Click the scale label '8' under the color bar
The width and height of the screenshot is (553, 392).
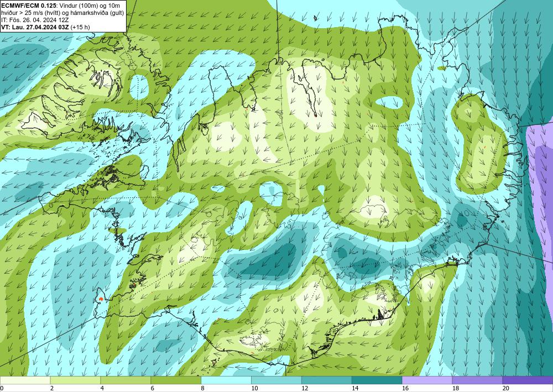click(x=203, y=389)
